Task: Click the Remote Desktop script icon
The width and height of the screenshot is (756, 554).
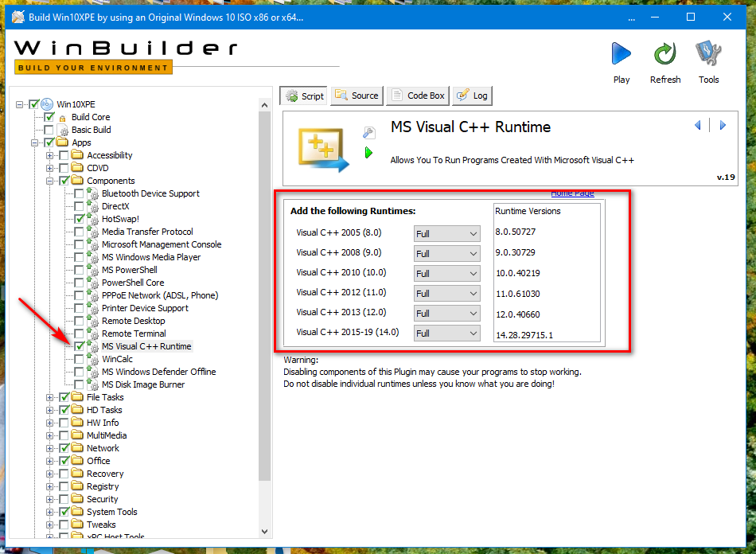Action: (92, 321)
